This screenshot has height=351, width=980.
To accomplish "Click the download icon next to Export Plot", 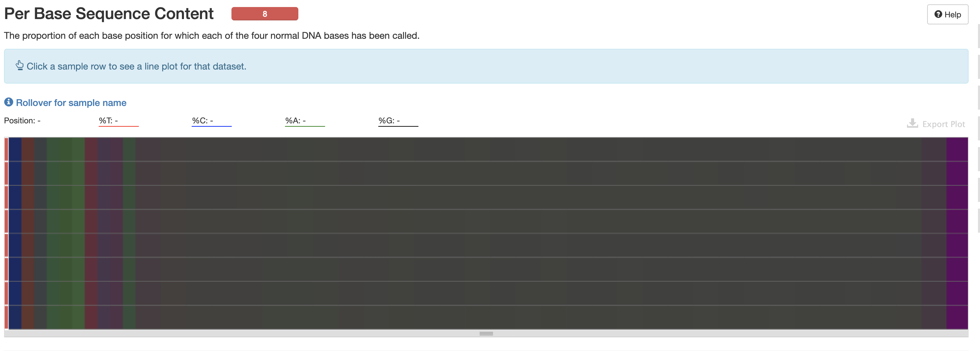I will click(x=912, y=124).
